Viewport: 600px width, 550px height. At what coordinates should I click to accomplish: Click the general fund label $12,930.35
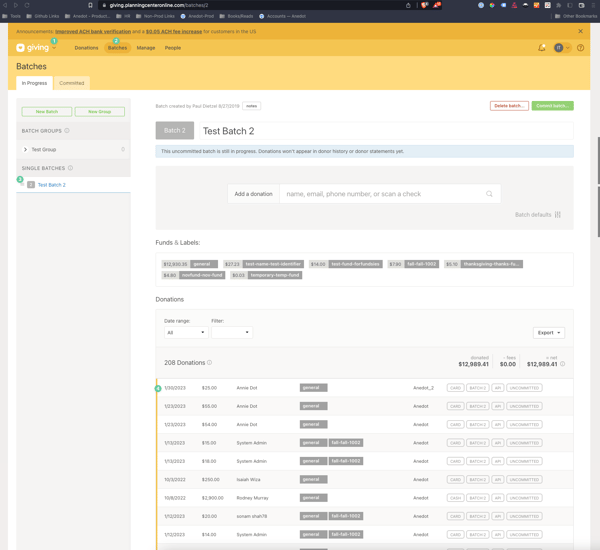point(190,264)
